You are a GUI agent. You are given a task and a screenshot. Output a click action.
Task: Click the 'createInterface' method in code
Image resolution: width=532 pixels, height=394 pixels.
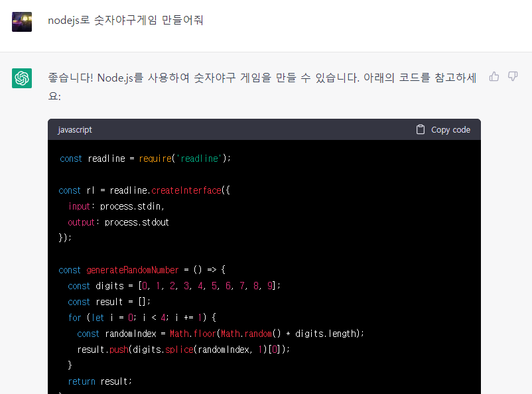tap(186, 190)
